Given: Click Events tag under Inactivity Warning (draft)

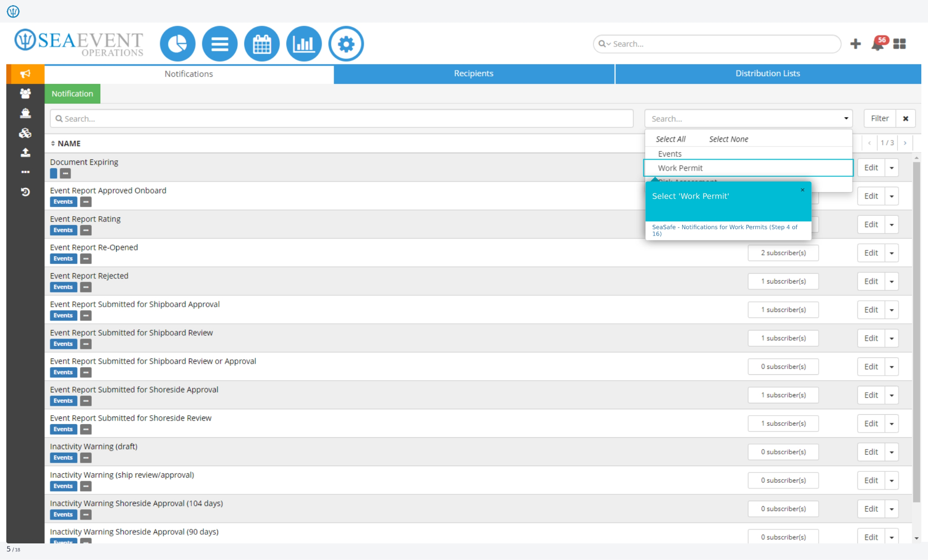Looking at the screenshot, I should pyautogui.click(x=63, y=458).
